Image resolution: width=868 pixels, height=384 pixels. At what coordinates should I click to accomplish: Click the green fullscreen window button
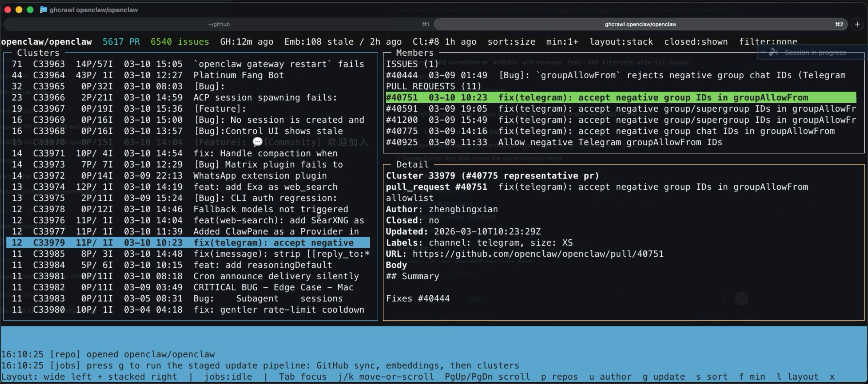[30, 10]
